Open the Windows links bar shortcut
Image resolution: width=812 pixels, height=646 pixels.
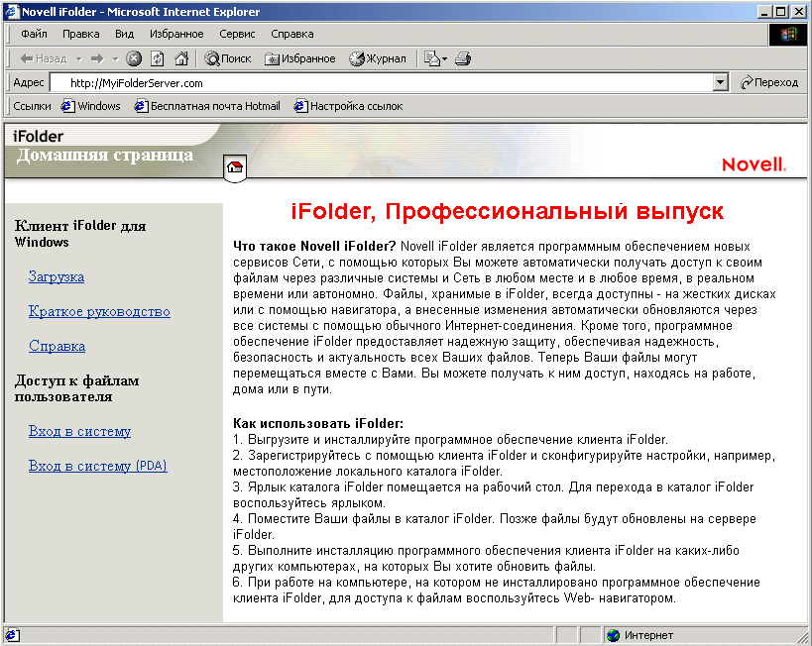tap(90, 106)
